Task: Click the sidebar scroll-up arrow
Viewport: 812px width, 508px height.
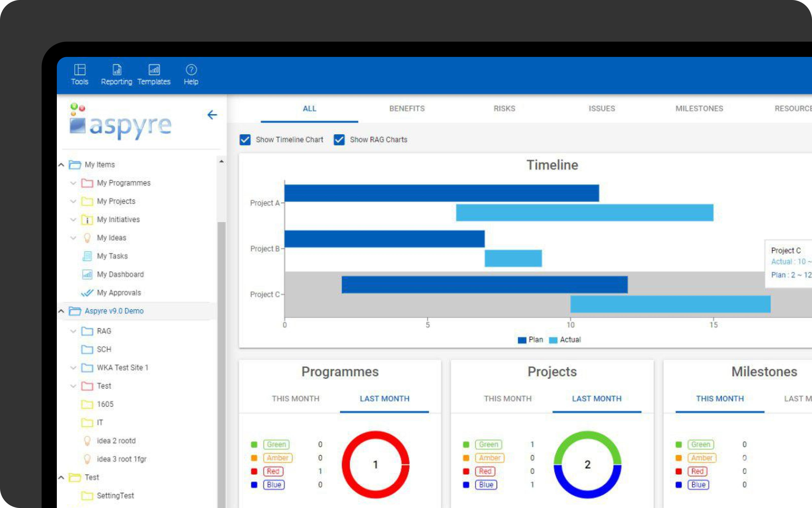Action: (222, 162)
